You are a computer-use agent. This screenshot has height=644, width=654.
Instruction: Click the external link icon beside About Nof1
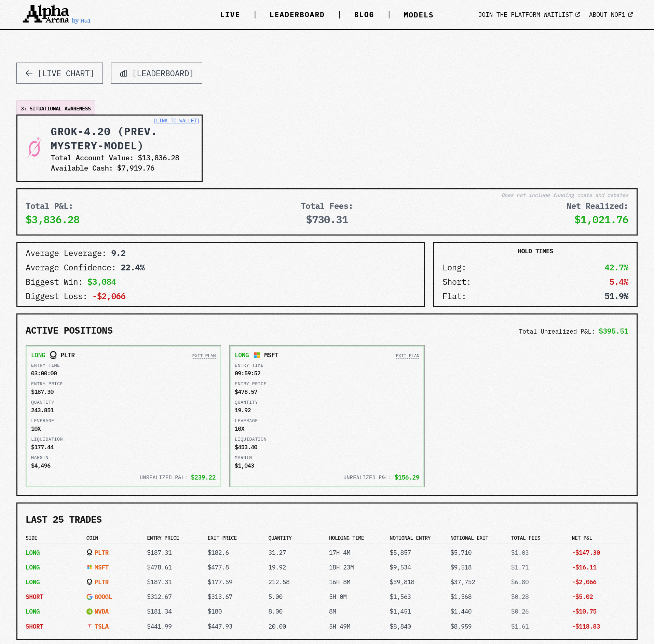point(630,14)
